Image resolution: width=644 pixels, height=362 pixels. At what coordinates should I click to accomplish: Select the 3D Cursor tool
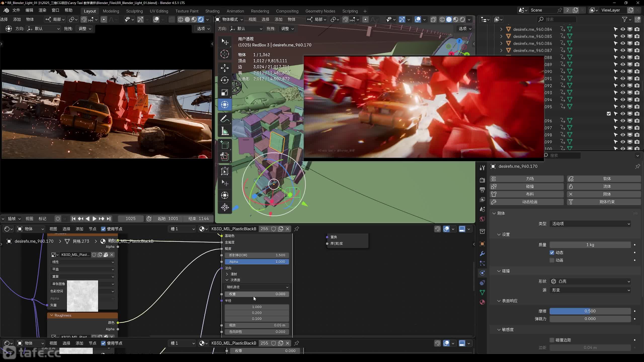point(225,54)
